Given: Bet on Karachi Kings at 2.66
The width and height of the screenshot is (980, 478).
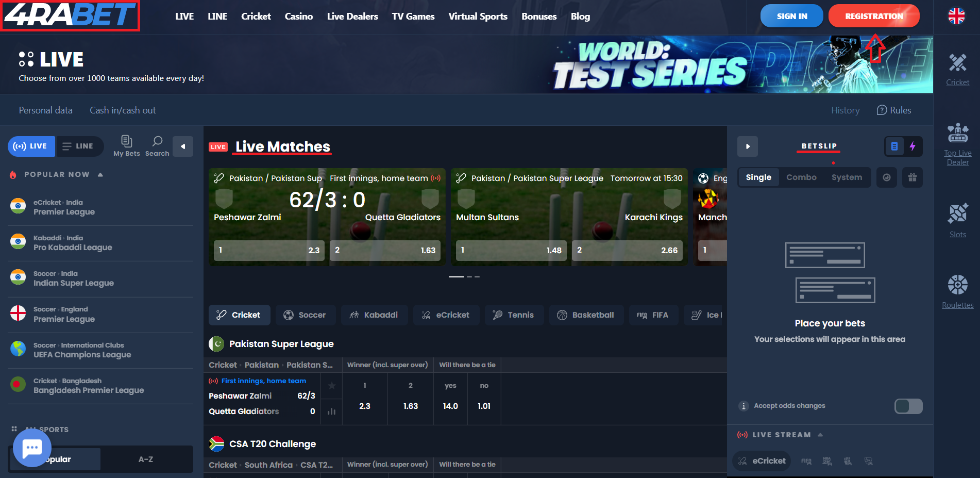Looking at the screenshot, I should coord(627,250).
